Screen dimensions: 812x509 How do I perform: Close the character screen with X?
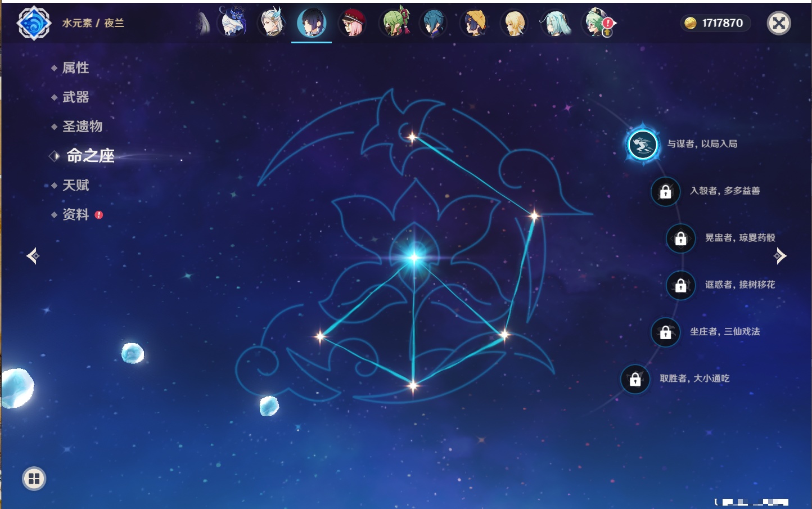click(x=779, y=23)
